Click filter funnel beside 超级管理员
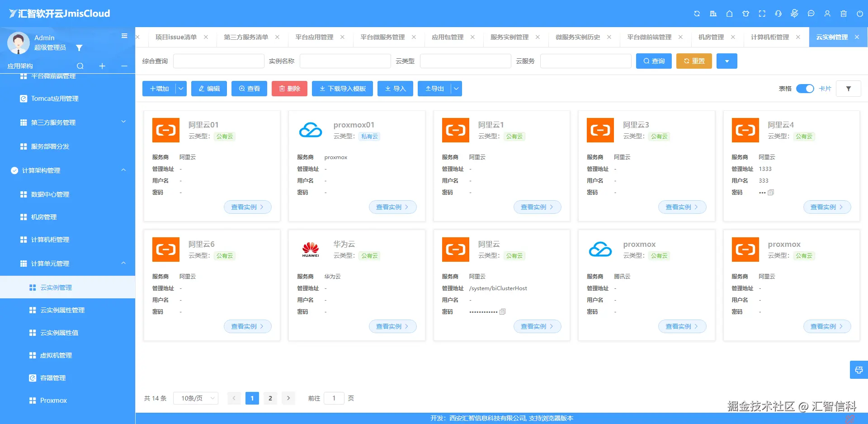 (x=79, y=48)
